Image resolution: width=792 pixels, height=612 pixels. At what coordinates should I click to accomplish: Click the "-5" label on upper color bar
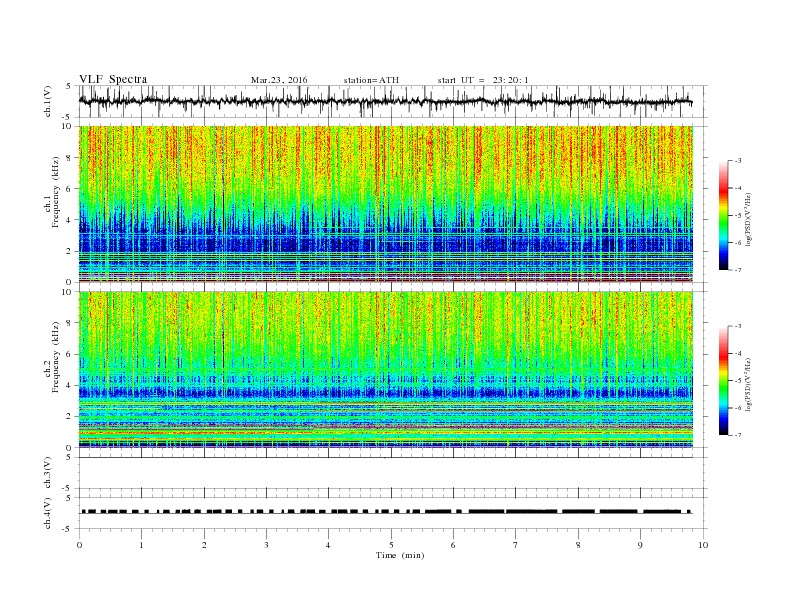[738, 216]
